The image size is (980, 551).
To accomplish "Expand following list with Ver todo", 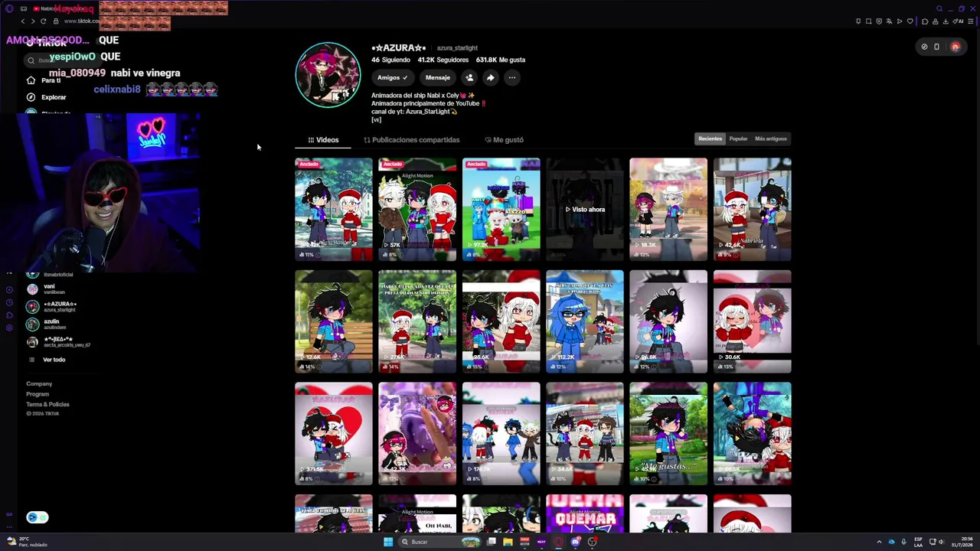I will pos(54,360).
